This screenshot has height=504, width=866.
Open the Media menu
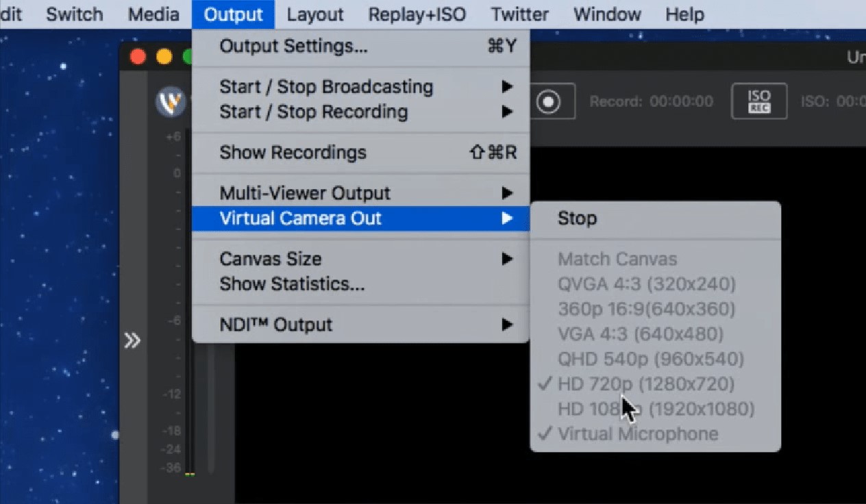(x=153, y=14)
